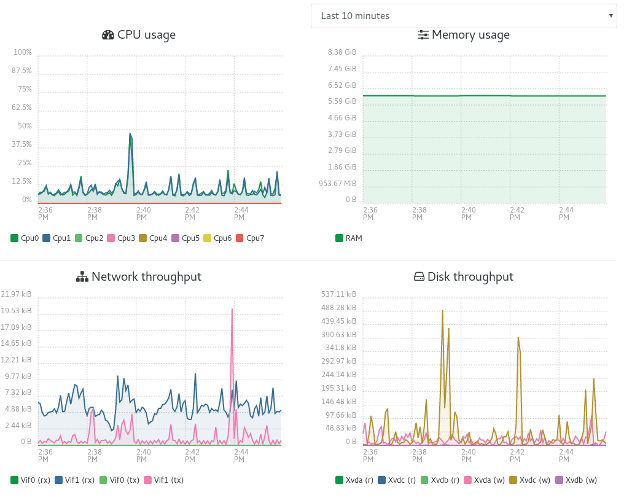Click the Memory usage sliders icon
Viewport: 624px width, 500px height.
tap(423, 35)
